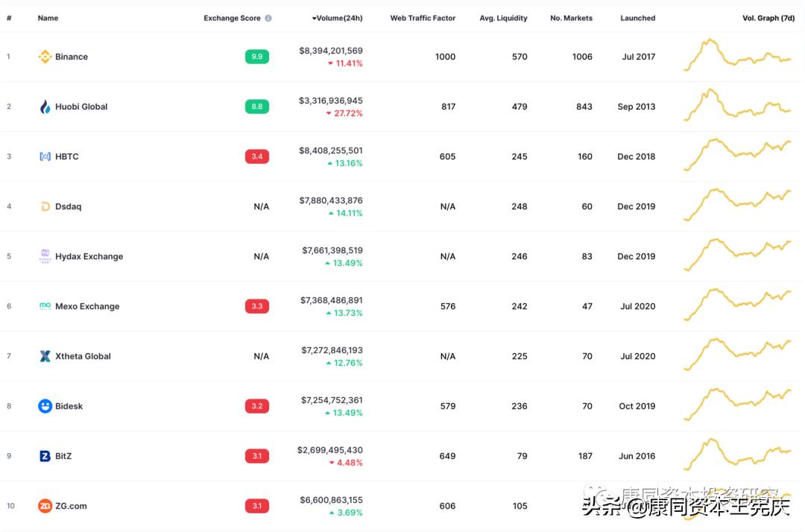Open the Mexo Exchange name link
Image resolution: width=805 pixels, height=532 pixels.
pyautogui.click(x=87, y=306)
